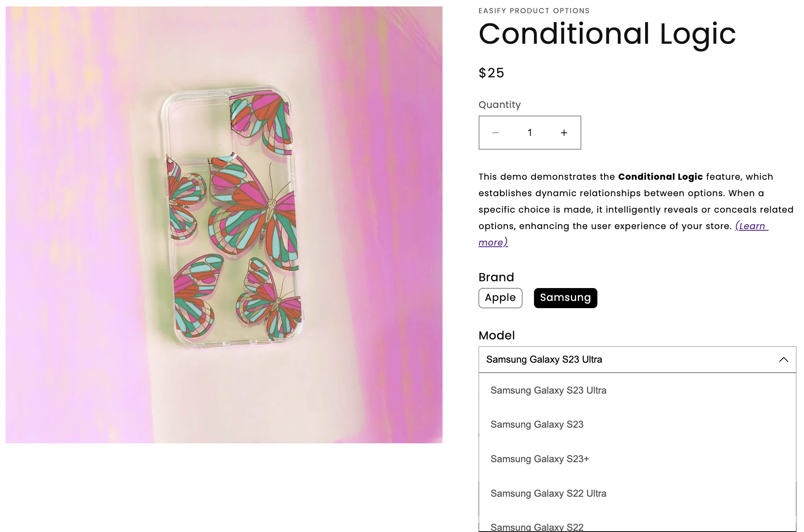The image size is (804, 532).
Task: Click the "Conditional Logic" page heading
Action: pyautogui.click(x=607, y=34)
